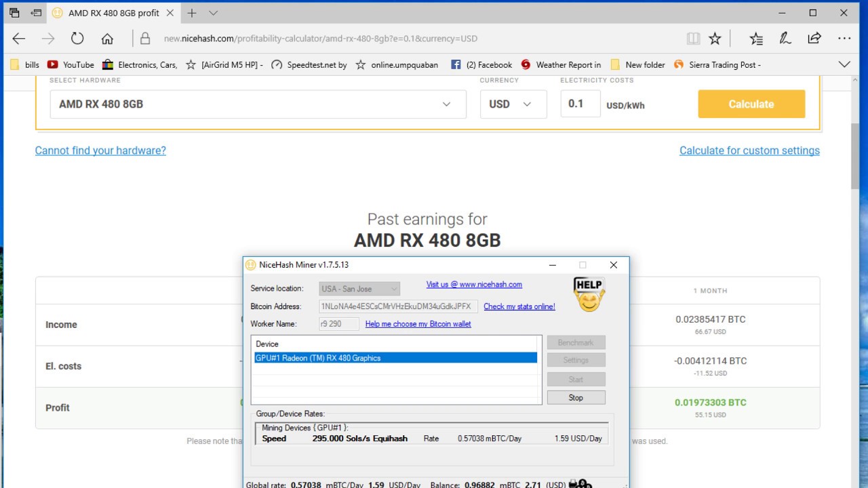Open Service location dropdown in NiceHash Miner

[359, 289]
